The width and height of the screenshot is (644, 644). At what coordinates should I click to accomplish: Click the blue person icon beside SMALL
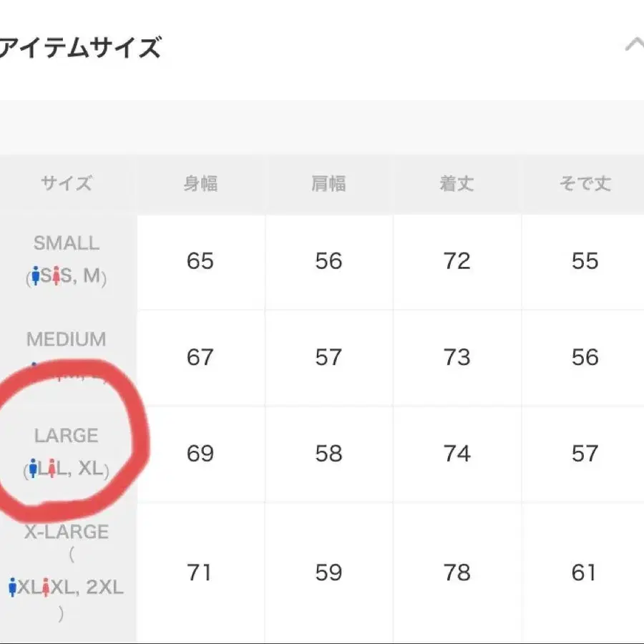[x=36, y=275]
